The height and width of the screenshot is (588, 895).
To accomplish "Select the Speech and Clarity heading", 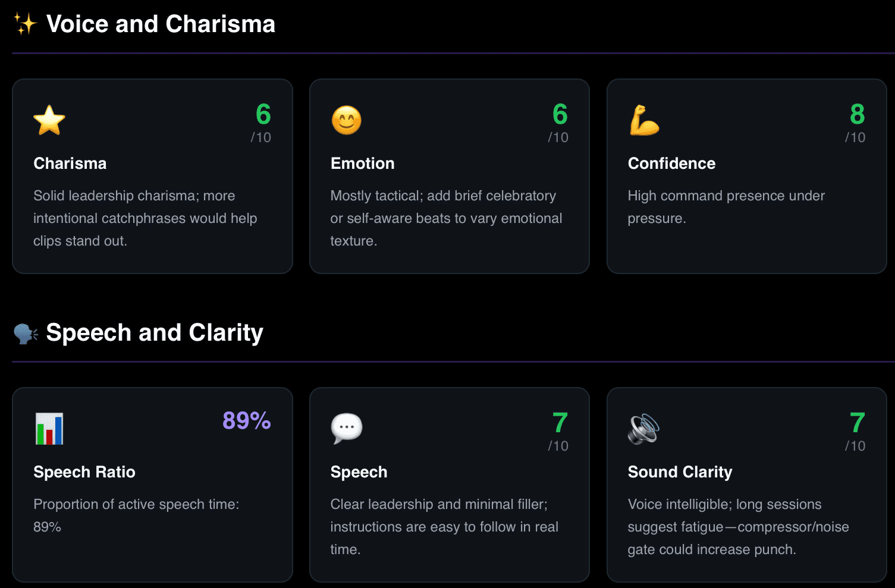I will [x=155, y=333].
